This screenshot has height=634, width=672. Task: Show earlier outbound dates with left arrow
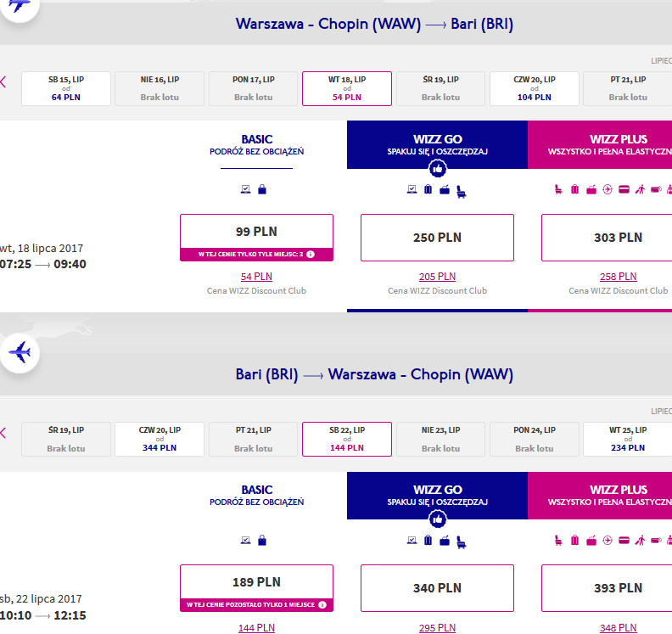(x=3, y=81)
